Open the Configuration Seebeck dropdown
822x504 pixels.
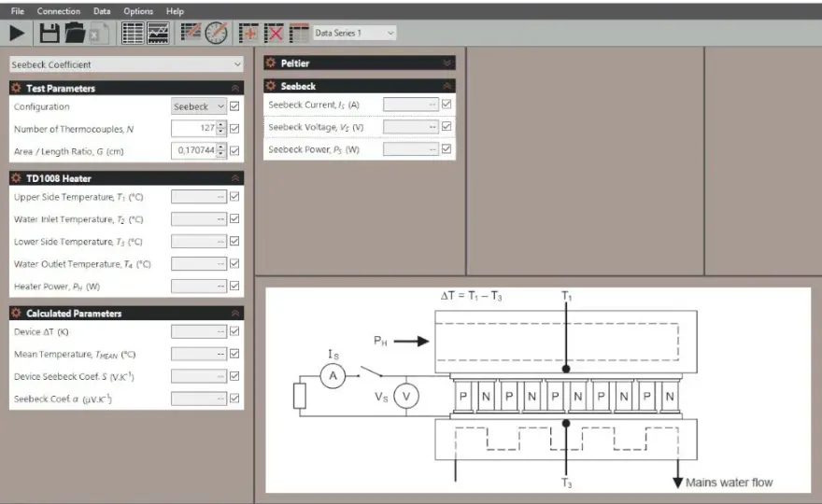(x=199, y=106)
